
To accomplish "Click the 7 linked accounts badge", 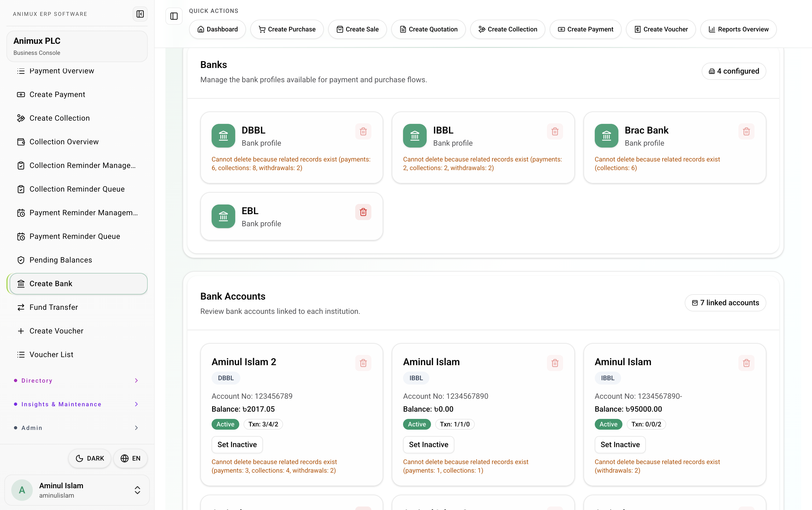I will (x=725, y=303).
